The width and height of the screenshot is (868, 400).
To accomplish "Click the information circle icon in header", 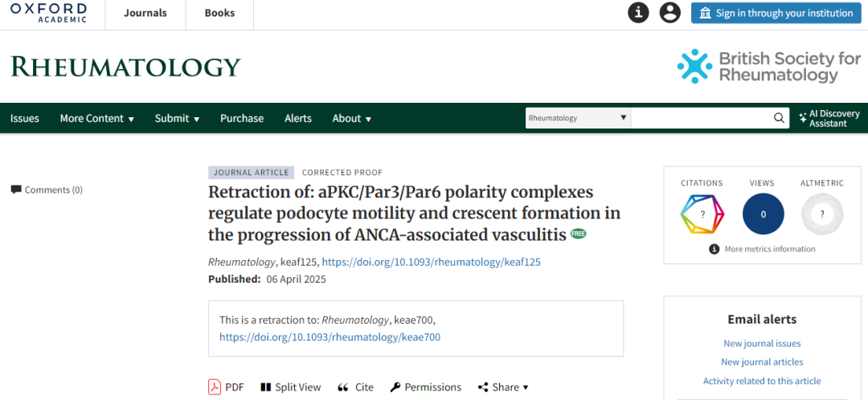I will point(638,13).
